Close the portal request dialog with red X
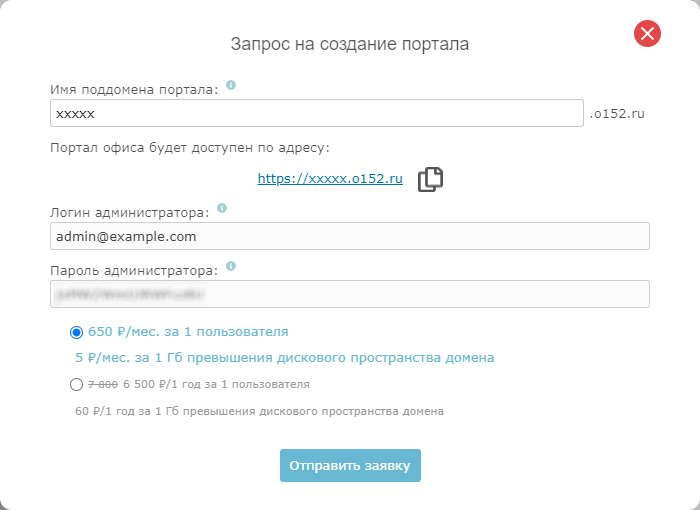The width and height of the screenshot is (700, 510). (647, 34)
